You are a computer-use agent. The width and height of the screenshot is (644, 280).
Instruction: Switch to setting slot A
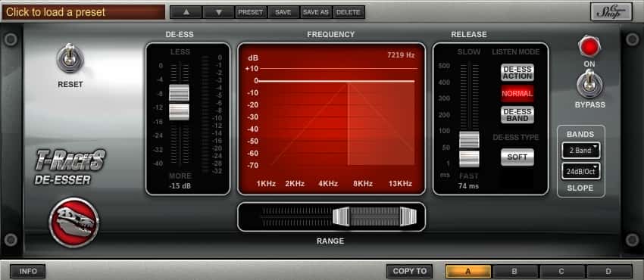468,271
